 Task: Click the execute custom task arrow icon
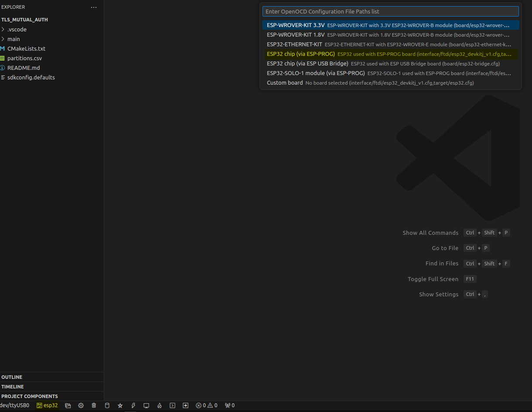pyautogui.click(x=186, y=405)
